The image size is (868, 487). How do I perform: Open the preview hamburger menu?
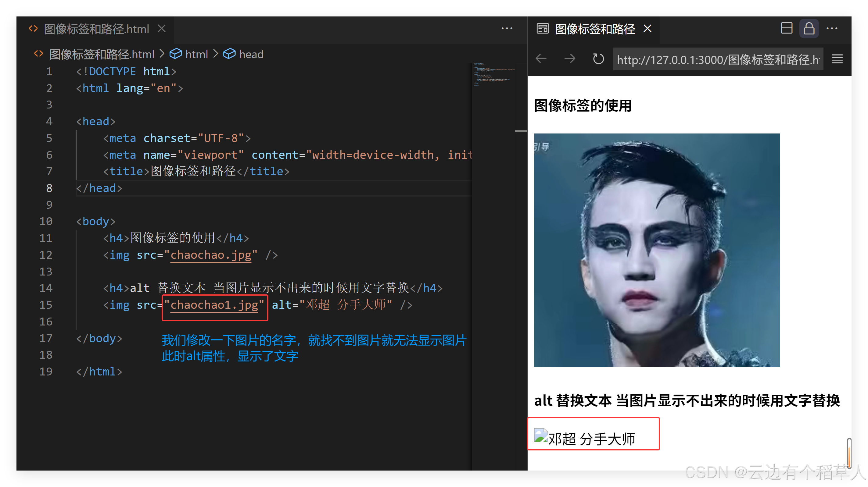837,59
